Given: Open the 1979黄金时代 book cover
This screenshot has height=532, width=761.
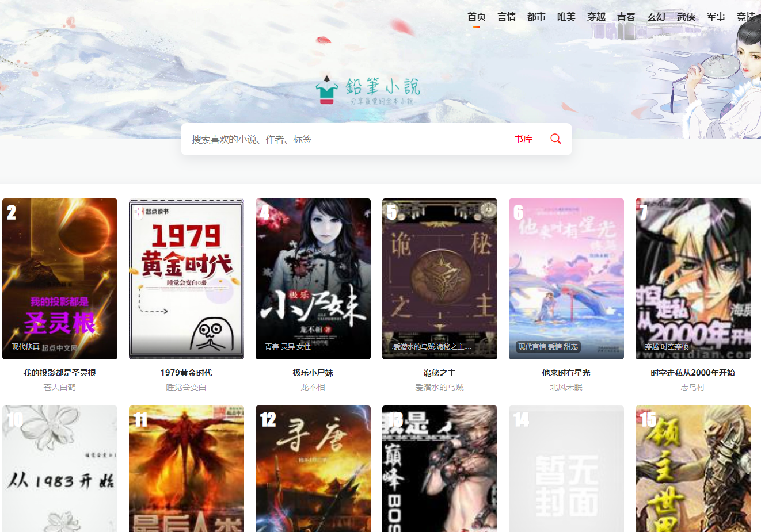Looking at the screenshot, I should click(x=187, y=279).
